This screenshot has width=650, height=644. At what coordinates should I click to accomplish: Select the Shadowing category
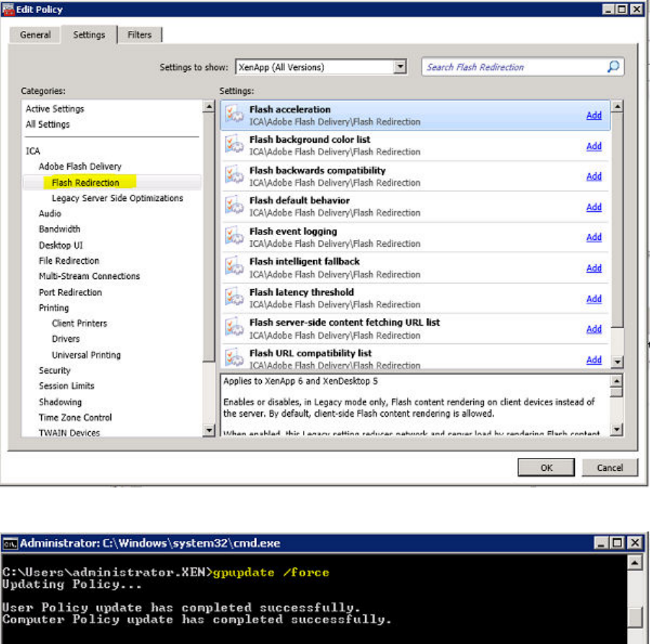[60, 402]
